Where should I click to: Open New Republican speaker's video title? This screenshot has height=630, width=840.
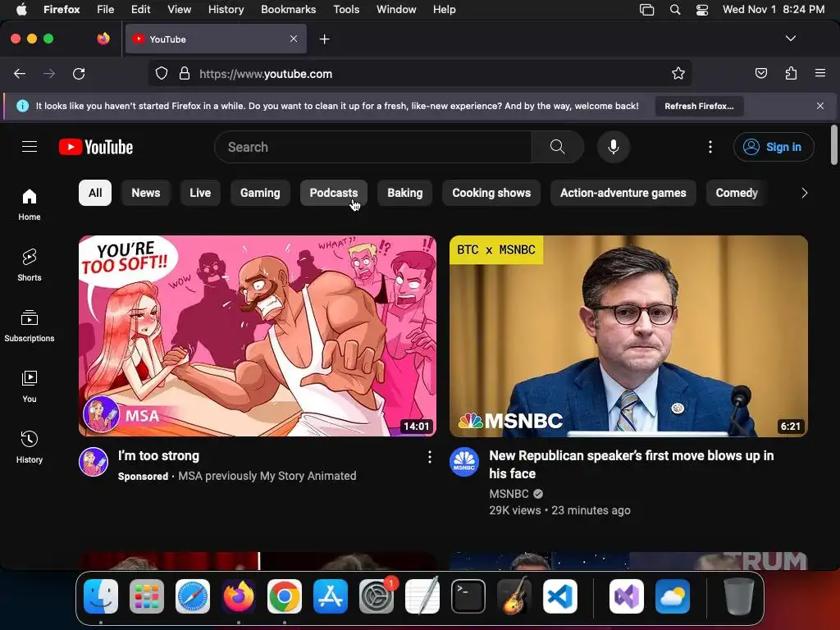click(x=631, y=464)
